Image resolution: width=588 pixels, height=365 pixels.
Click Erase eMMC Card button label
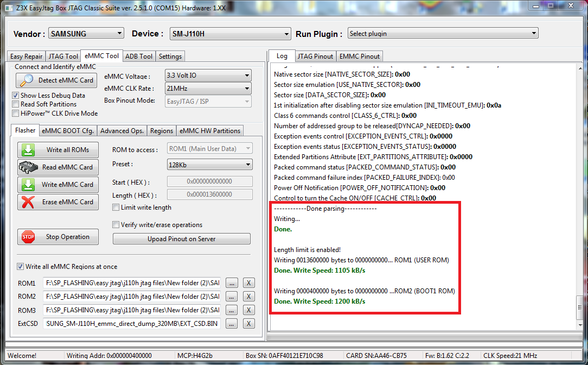[x=67, y=202]
